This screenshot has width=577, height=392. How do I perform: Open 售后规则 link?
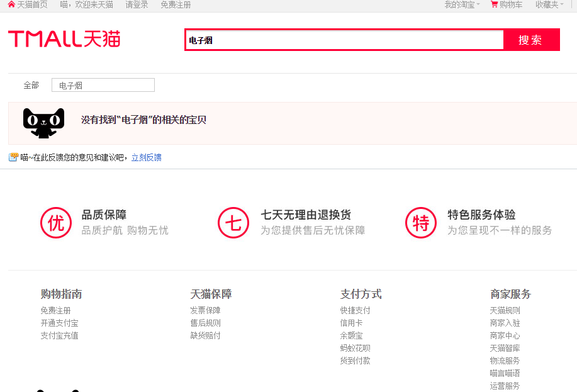[x=205, y=323]
